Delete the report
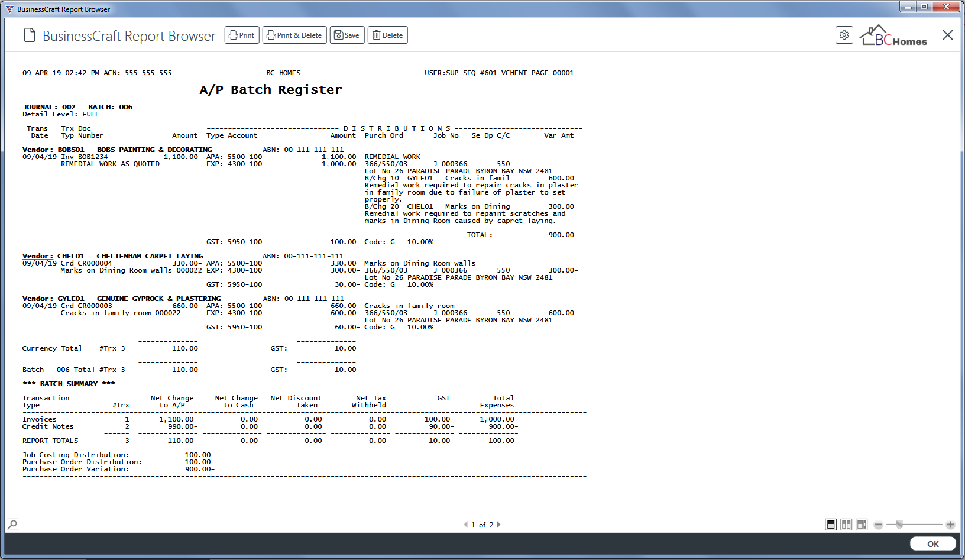 tap(388, 35)
